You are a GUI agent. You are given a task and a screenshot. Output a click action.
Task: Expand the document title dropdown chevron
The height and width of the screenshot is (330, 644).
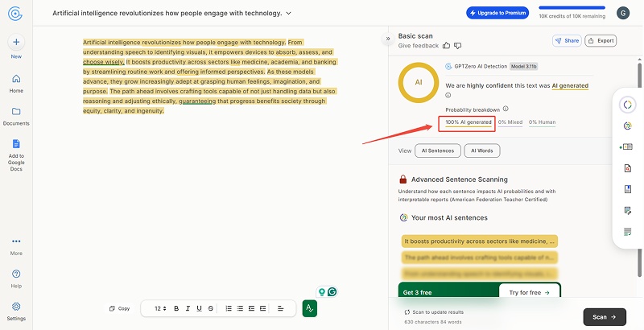pos(289,14)
